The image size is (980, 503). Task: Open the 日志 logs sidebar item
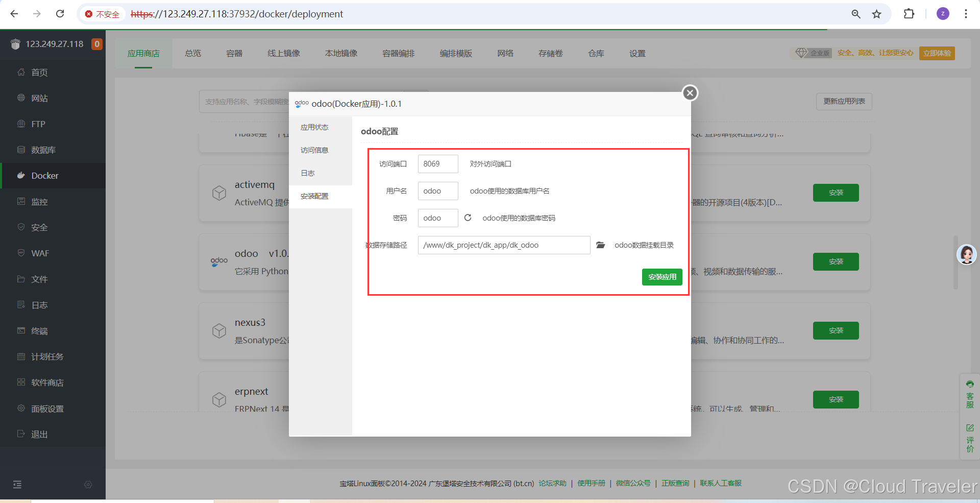point(53,305)
